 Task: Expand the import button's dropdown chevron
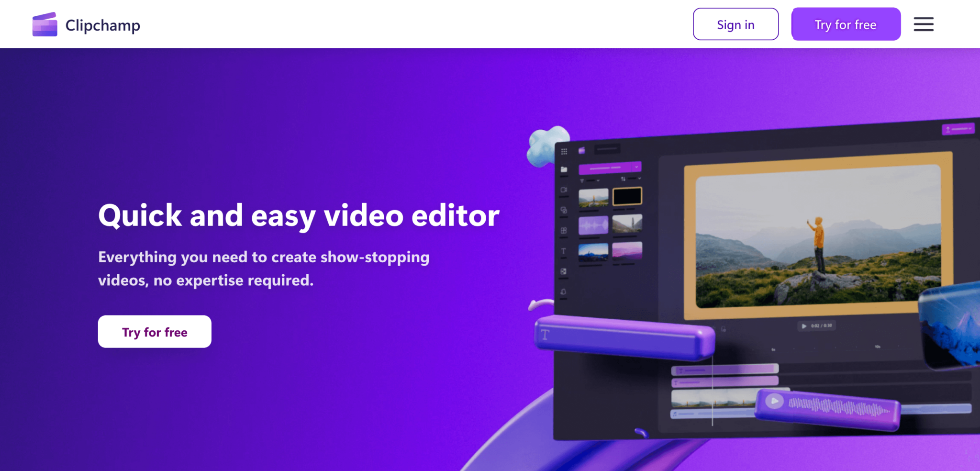[636, 167]
